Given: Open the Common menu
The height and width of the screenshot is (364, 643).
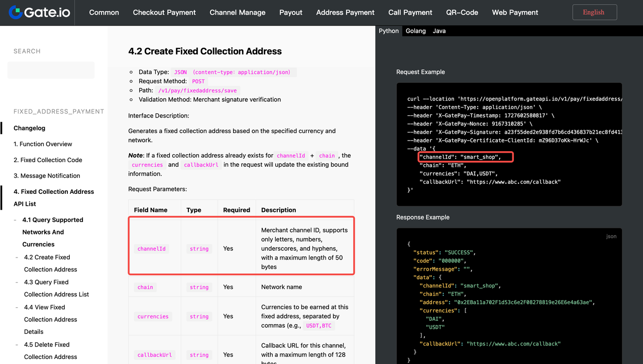Looking at the screenshot, I should click(104, 13).
